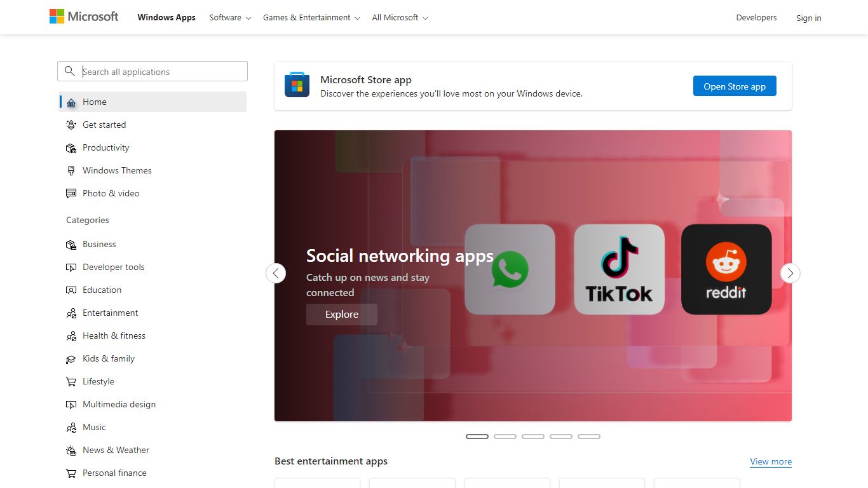Click the Social networking apps heading
The width and height of the screenshot is (868, 488).
coord(400,255)
